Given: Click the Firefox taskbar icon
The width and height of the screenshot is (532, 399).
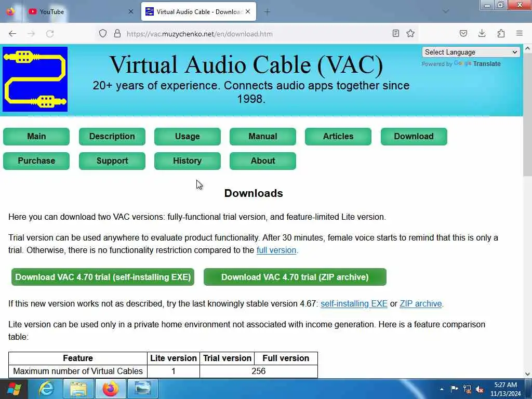Looking at the screenshot, I should pos(110,389).
